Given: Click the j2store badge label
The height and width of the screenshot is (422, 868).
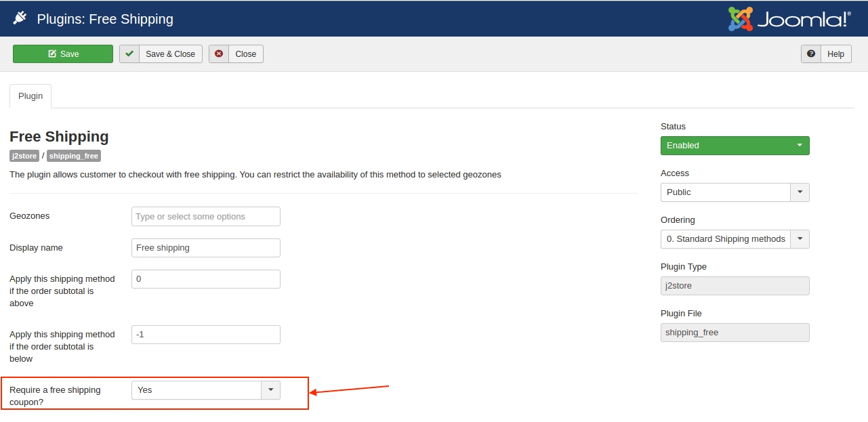Looking at the screenshot, I should pyautogui.click(x=24, y=156).
